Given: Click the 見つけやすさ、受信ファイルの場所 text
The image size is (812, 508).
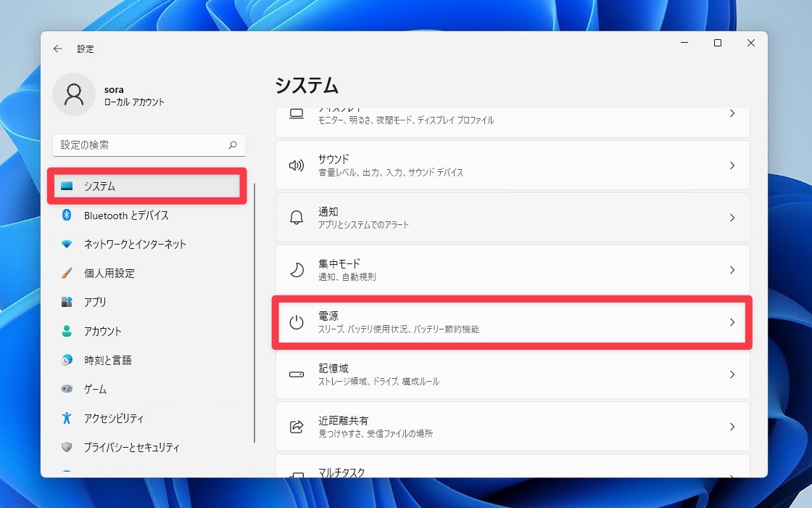Looking at the screenshot, I should (x=376, y=433).
